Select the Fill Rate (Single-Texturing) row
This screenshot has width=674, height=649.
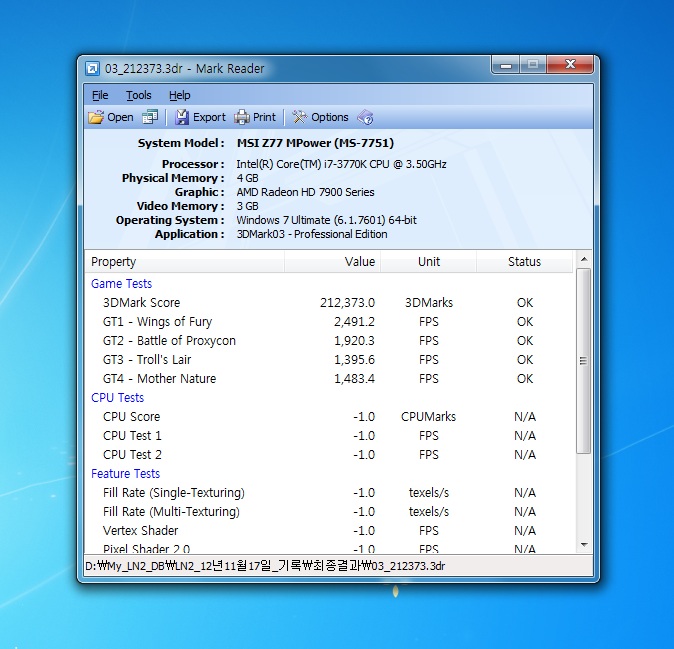[329, 493]
